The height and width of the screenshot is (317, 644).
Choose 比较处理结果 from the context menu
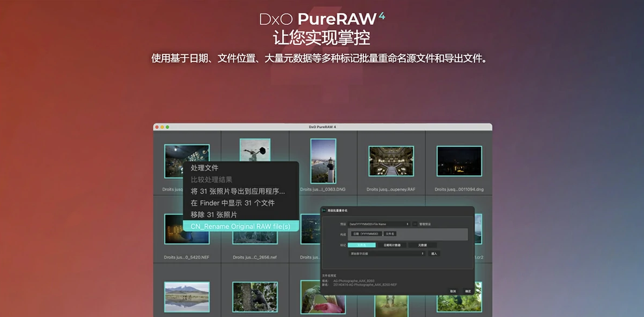tap(241, 179)
